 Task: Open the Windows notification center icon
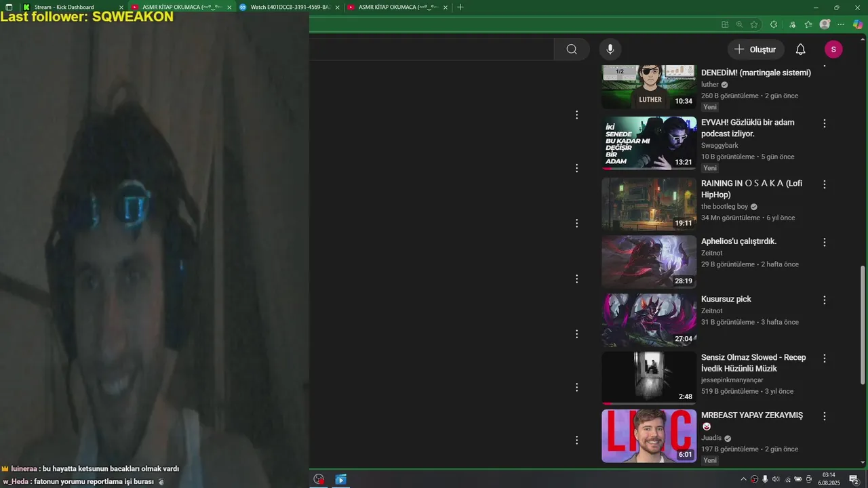coord(854,479)
